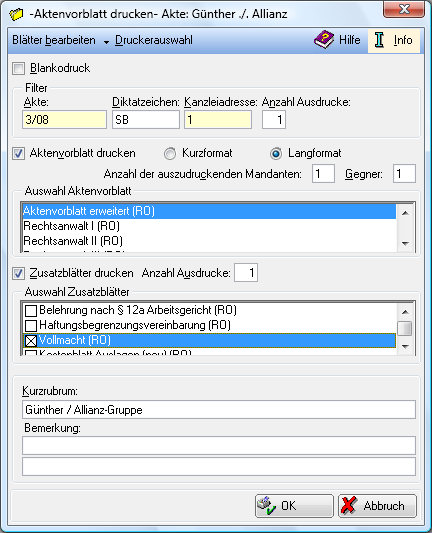Viewport: 432px width, 533px height.
Task: Click into the Kurzrubrum text field
Action: [x=219, y=410]
